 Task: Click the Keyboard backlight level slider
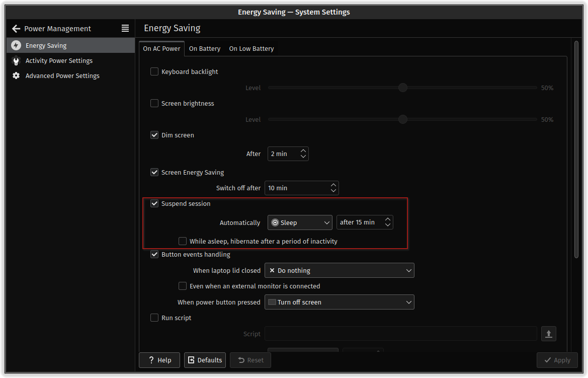[402, 88]
